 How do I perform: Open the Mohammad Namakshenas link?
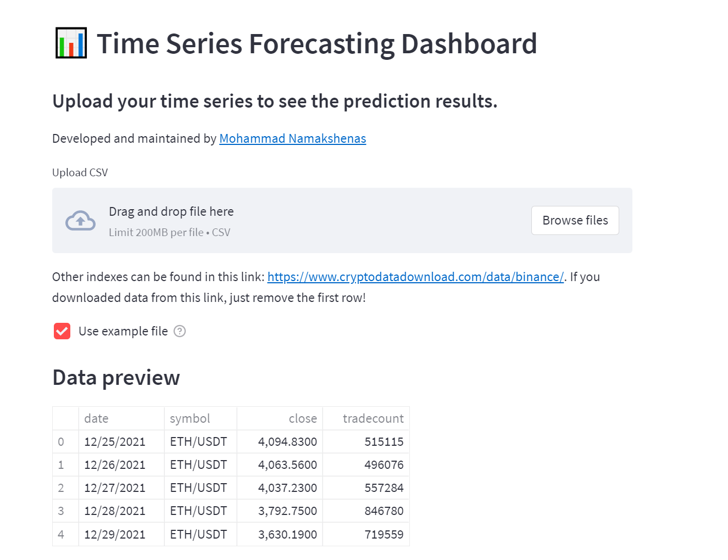point(292,138)
